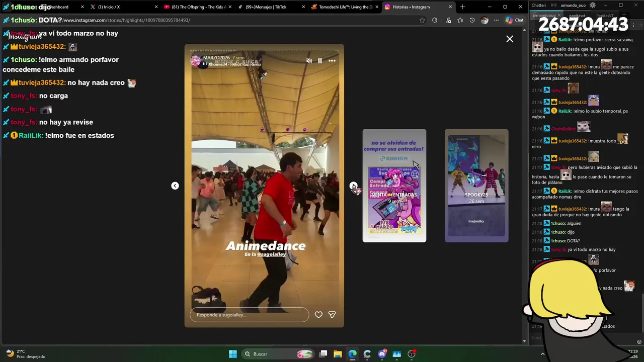This screenshot has height=362, width=644.
Task: Open the story's three-dot options menu
Action: [332, 61]
